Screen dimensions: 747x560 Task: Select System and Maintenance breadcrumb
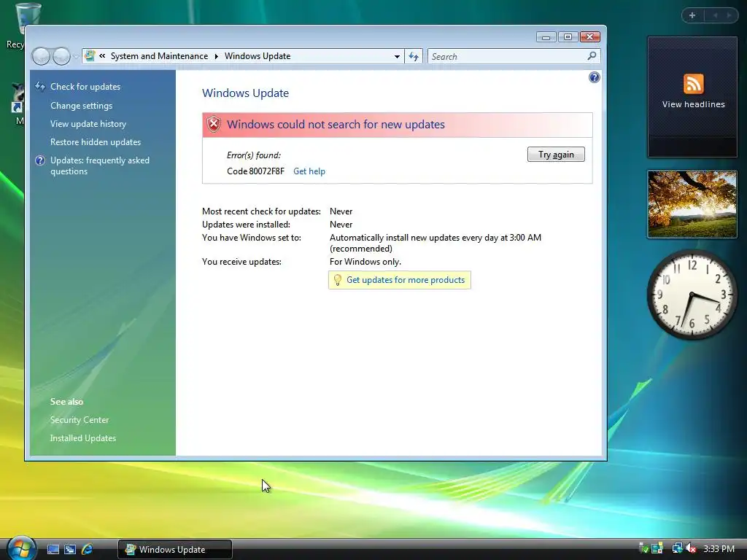[x=159, y=56]
